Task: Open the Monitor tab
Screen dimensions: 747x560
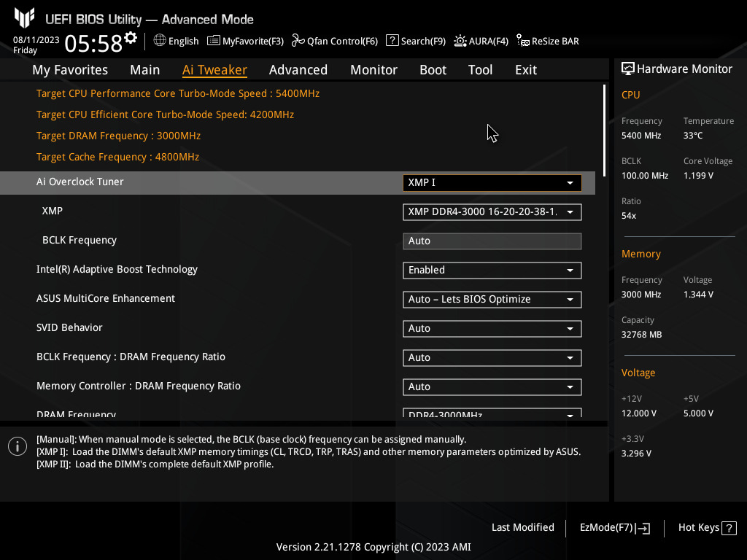Action: [373, 70]
